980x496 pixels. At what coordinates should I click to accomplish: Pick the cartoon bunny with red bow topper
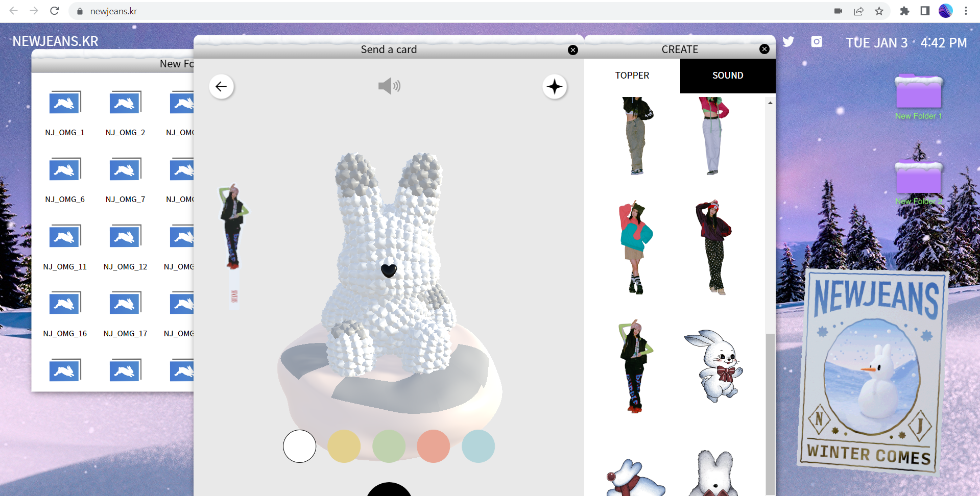(x=713, y=365)
